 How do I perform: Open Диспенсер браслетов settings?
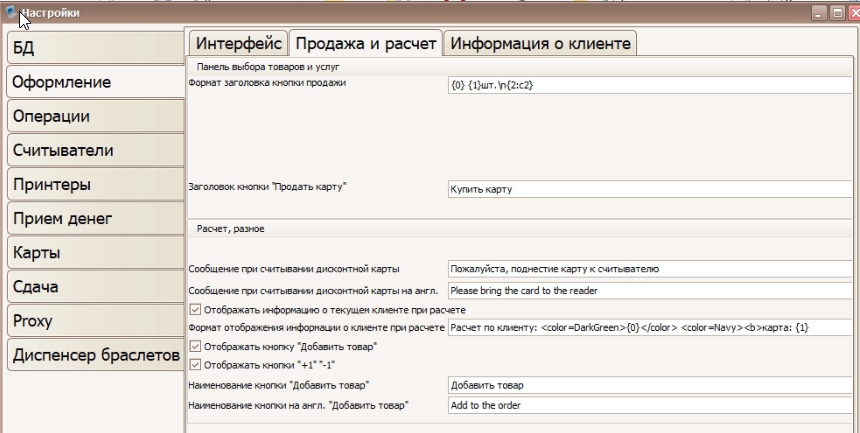pos(95,355)
